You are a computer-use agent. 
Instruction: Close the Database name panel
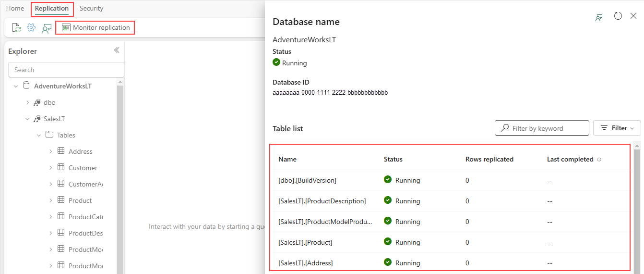pos(633,16)
